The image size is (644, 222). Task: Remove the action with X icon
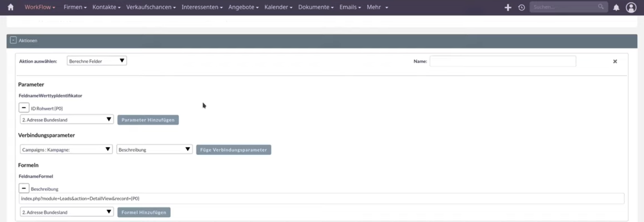tap(615, 61)
